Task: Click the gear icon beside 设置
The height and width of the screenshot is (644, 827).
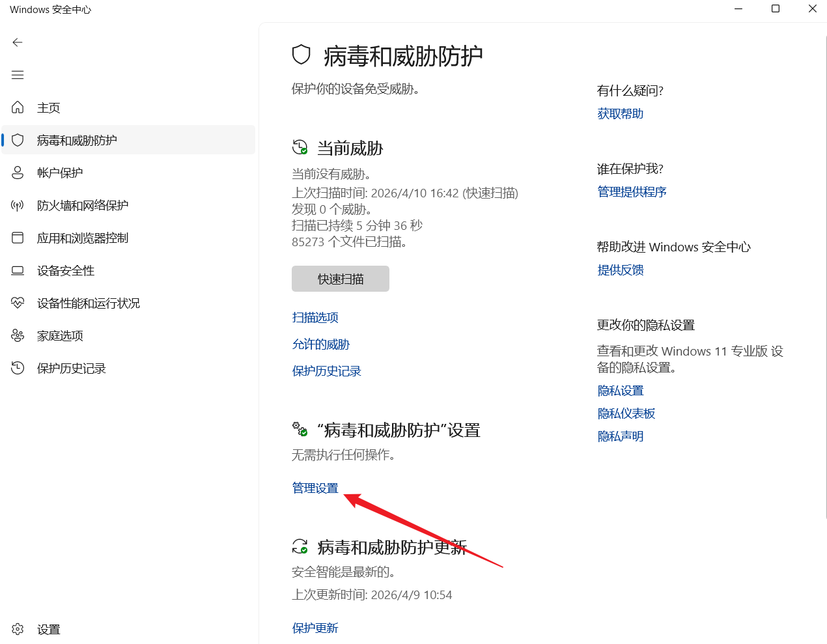Action: [18, 629]
